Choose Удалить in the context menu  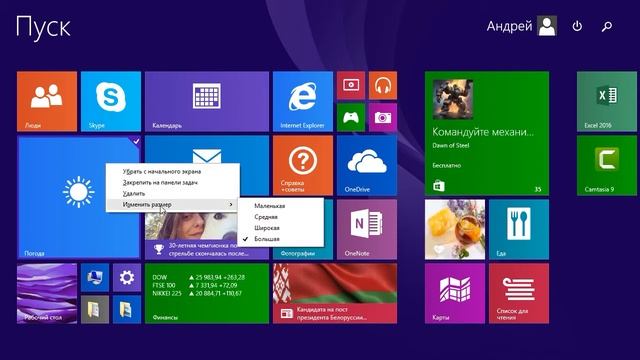click(x=173, y=193)
